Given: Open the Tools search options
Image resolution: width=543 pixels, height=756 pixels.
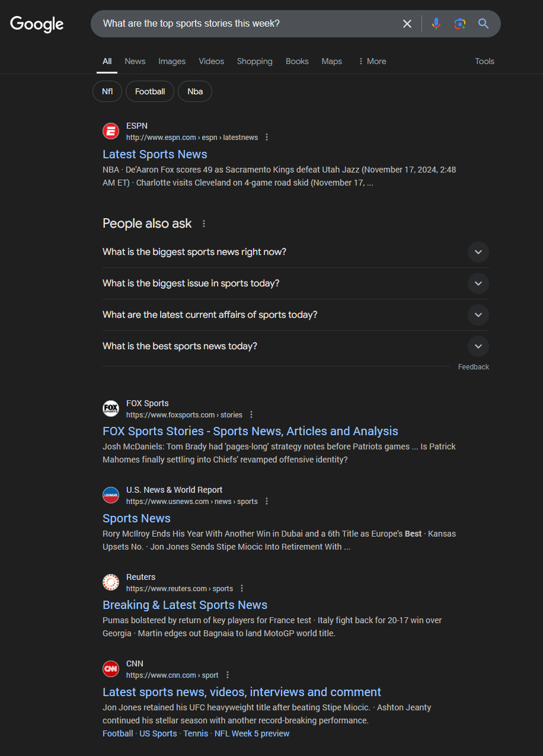Looking at the screenshot, I should (x=484, y=61).
